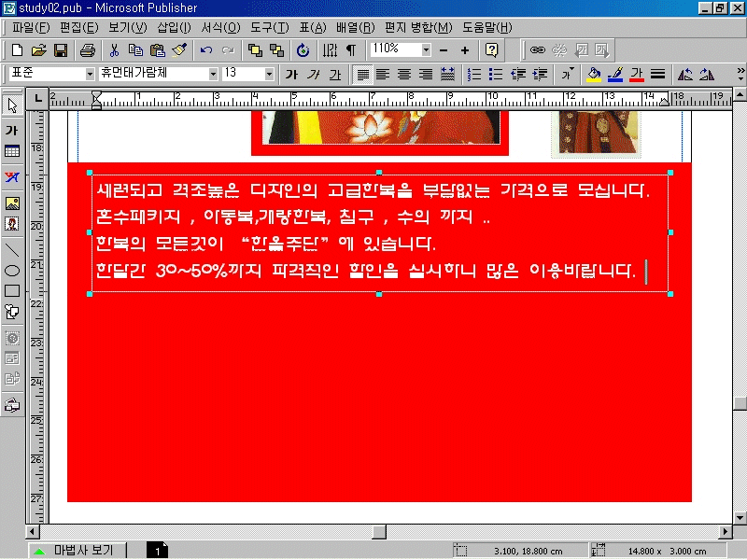Select the custom shapes tool

(x=12, y=312)
